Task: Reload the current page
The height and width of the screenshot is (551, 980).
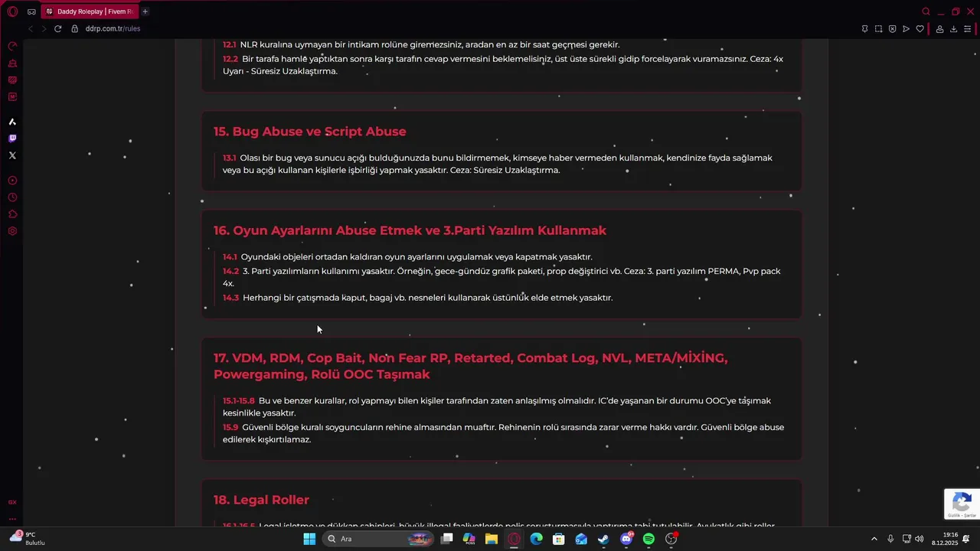Action: click(x=57, y=29)
